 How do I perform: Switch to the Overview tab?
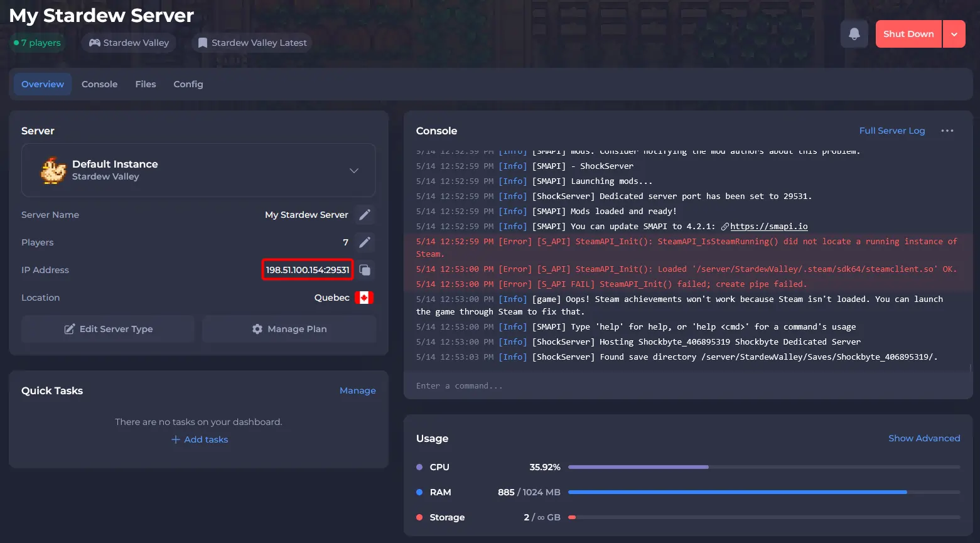pos(43,84)
